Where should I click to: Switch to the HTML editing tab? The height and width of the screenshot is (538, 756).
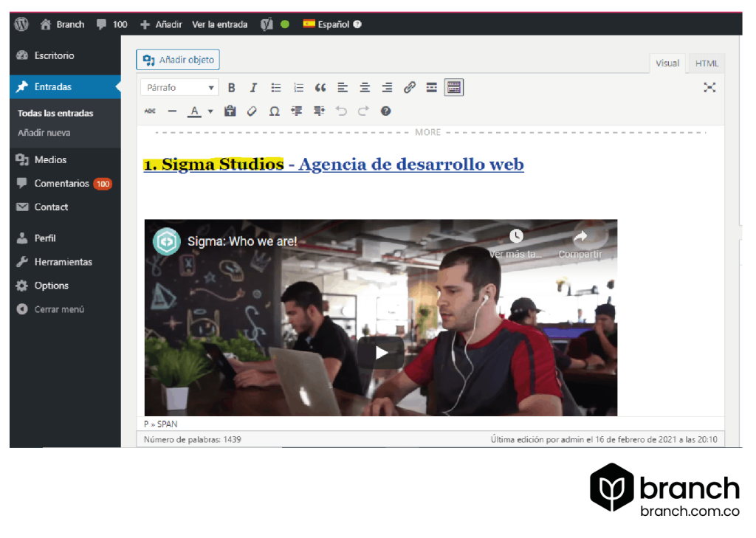[x=706, y=63]
